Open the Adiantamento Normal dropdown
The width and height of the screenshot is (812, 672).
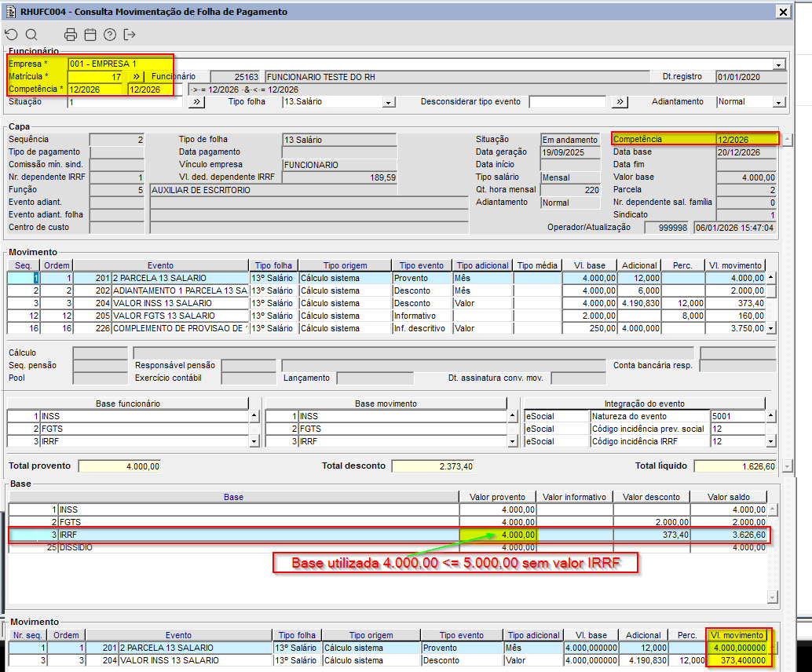779,103
